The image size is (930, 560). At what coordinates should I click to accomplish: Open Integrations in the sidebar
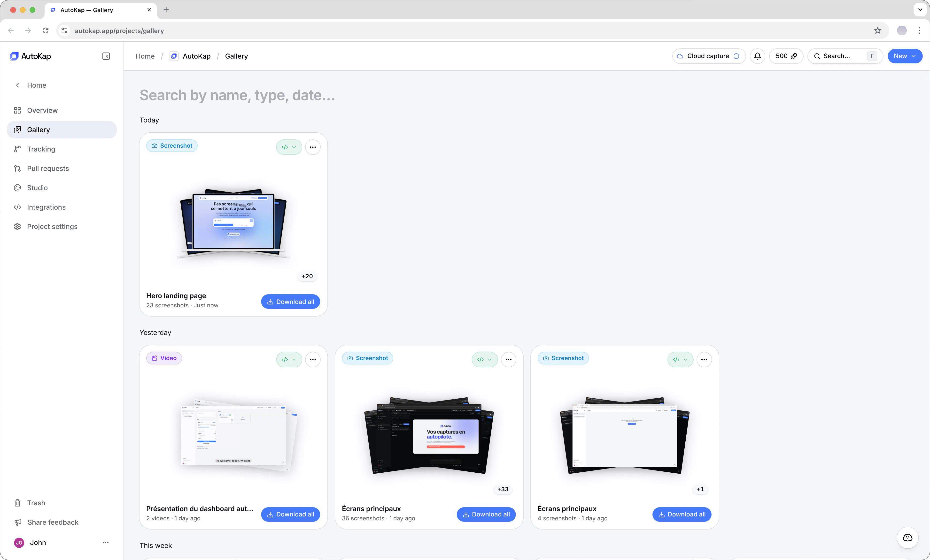(62, 207)
